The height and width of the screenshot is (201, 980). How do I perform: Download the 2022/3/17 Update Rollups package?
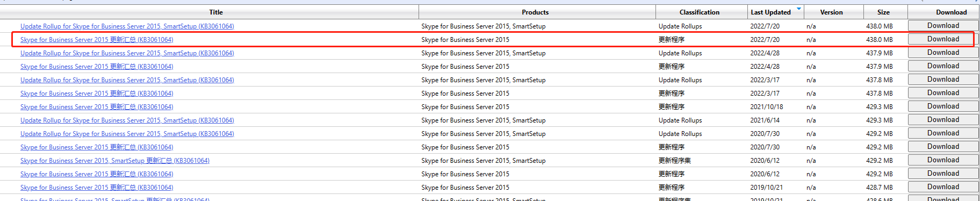[943, 79]
